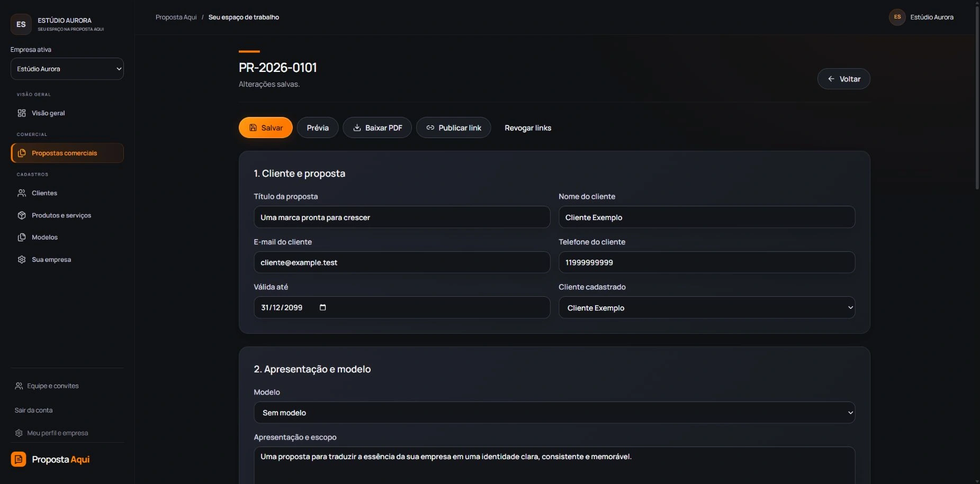Screen dimensions: 980x484
Task: Go back with the Voltar button
Action: pyautogui.click(x=844, y=79)
